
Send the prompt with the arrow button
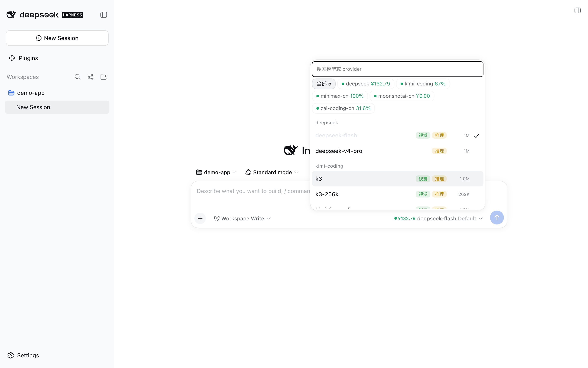tap(497, 218)
